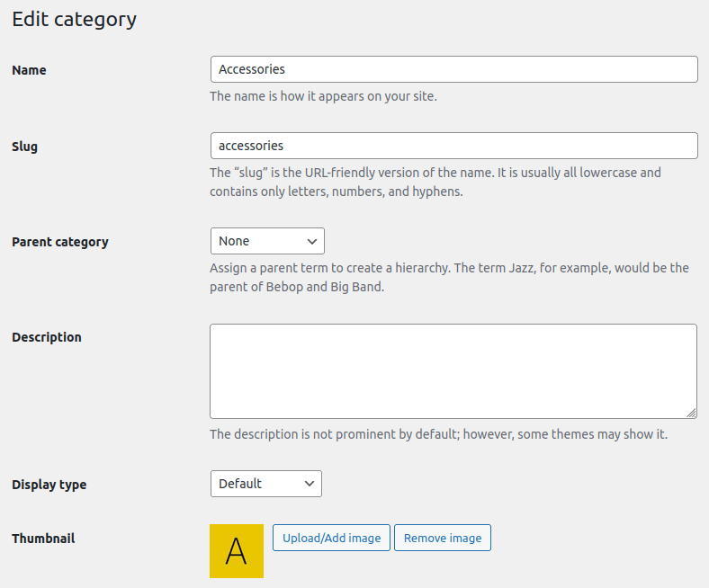The image size is (709, 588).
Task: Open the Display type dropdown
Action: pos(266,484)
